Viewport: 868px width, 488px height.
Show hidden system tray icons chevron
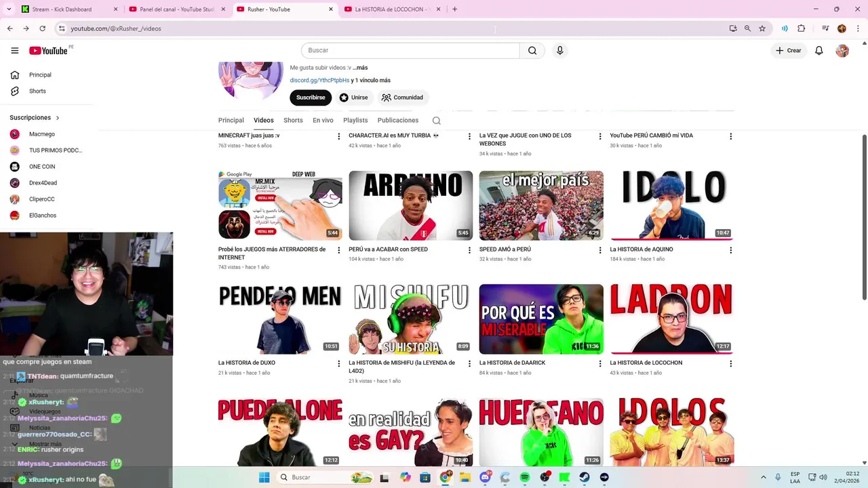pyautogui.click(x=763, y=477)
